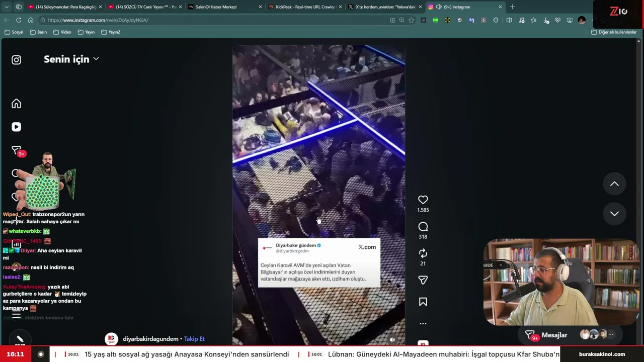Open the Yayın2 bookmarks folder
644x362 pixels.
pyautogui.click(x=111, y=32)
